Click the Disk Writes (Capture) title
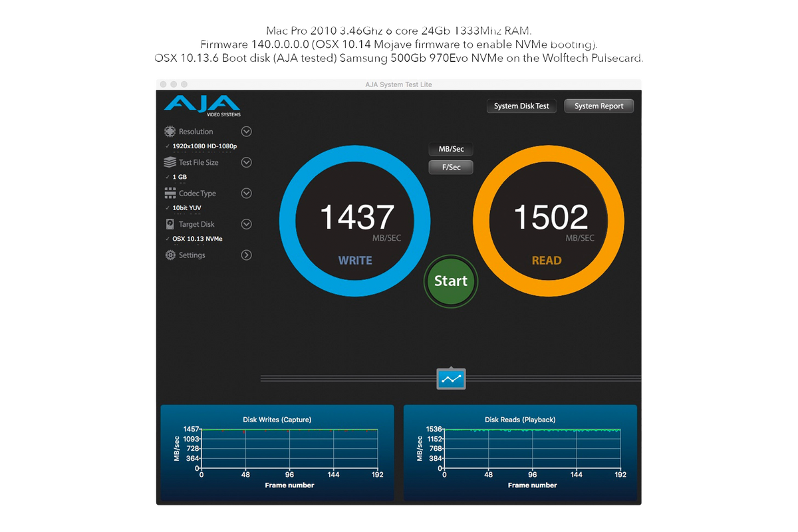Image resolution: width=798 pixels, height=532 pixels. point(277,420)
